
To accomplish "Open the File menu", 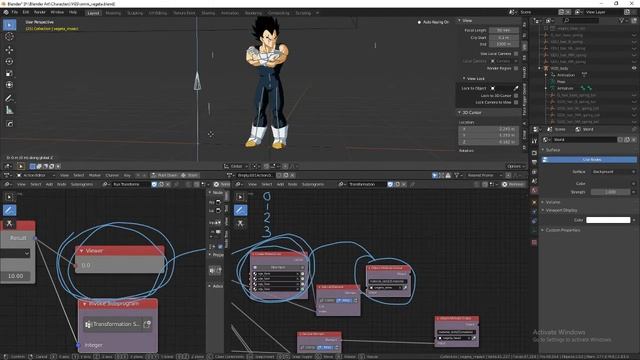I will click(15, 12).
